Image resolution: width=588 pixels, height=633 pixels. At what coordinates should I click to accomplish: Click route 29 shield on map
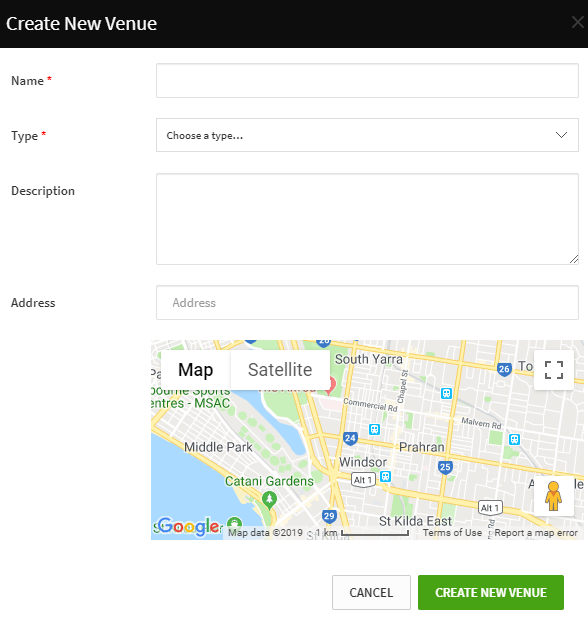329,516
